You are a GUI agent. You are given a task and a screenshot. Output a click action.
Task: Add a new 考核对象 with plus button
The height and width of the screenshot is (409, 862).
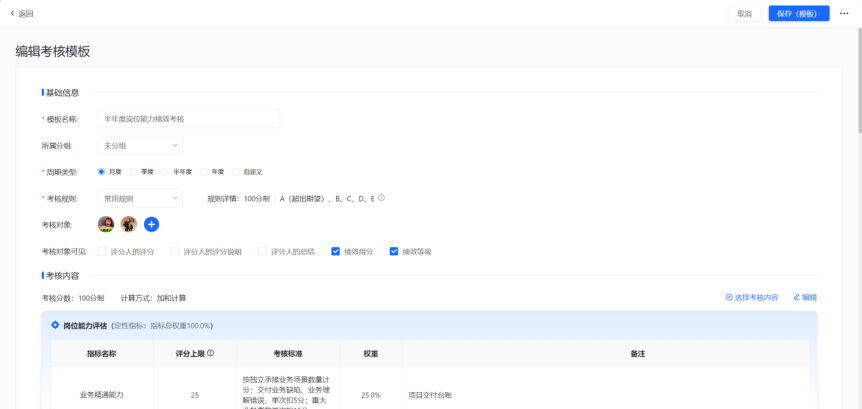tap(152, 224)
